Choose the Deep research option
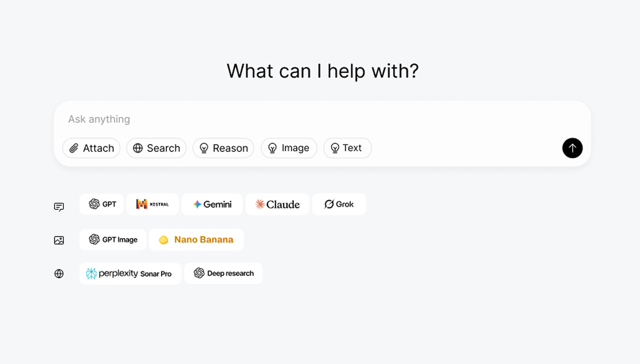640x364 pixels. point(223,274)
